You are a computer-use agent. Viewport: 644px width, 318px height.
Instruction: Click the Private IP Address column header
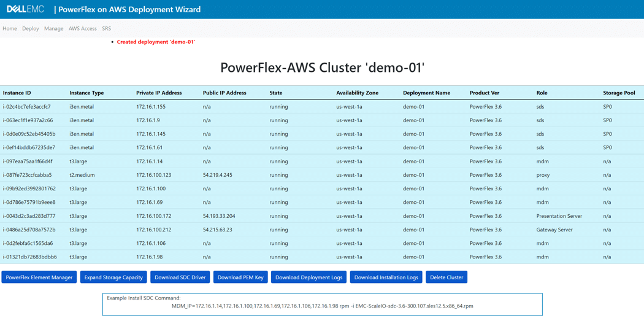click(x=159, y=93)
